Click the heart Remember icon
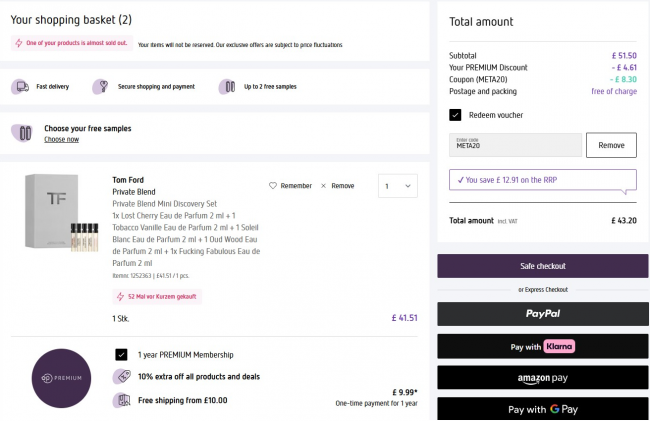This screenshot has width=650, height=421. pyautogui.click(x=273, y=186)
